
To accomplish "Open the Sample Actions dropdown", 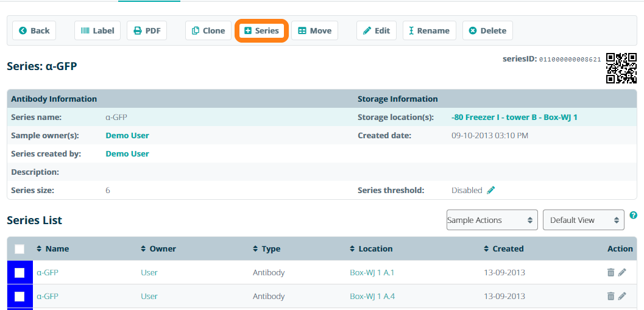I will (x=492, y=220).
